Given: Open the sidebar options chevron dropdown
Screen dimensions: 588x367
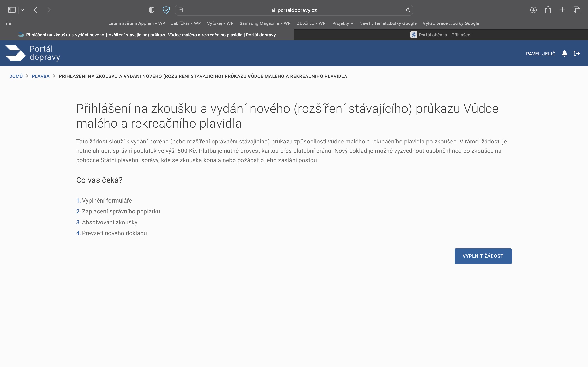Looking at the screenshot, I should click(22, 10).
